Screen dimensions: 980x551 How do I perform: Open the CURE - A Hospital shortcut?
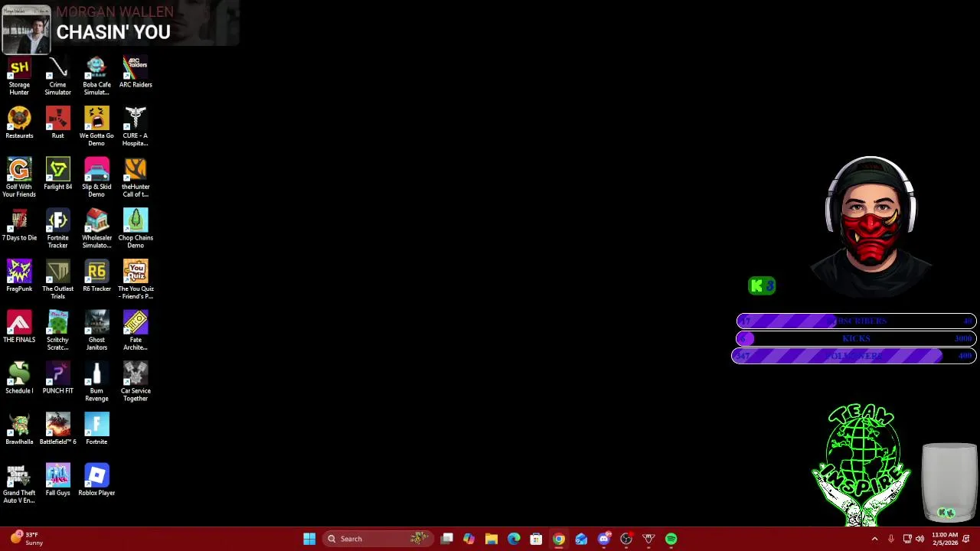click(136, 127)
